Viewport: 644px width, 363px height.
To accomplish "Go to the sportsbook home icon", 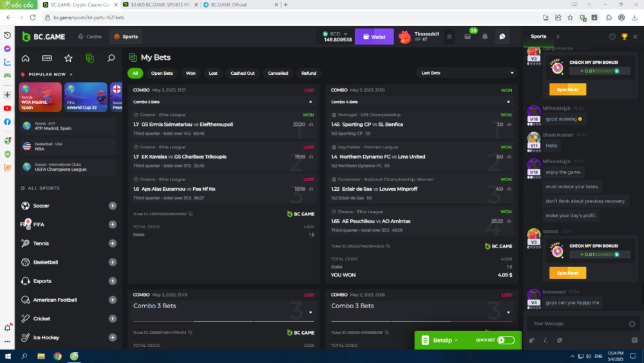I will coord(26,58).
